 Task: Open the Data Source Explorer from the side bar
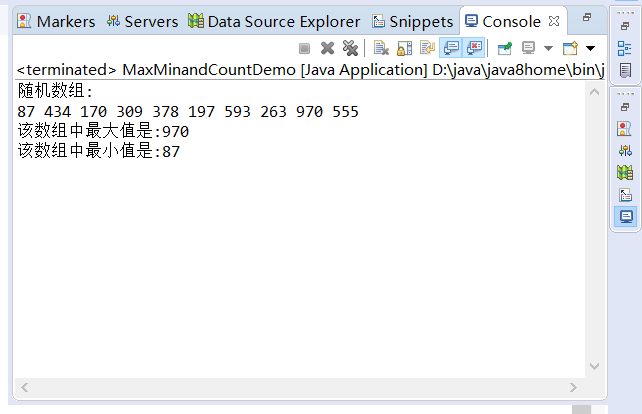[625, 173]
